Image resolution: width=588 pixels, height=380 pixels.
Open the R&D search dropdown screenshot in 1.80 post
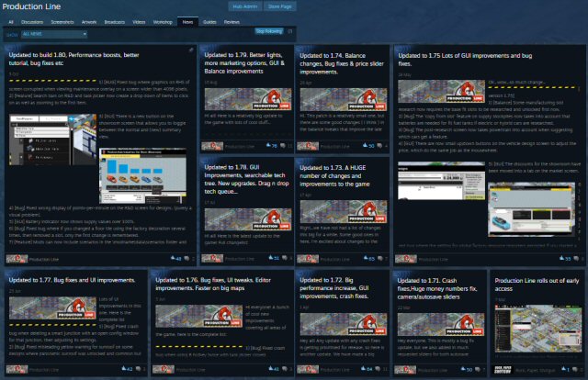53,140
